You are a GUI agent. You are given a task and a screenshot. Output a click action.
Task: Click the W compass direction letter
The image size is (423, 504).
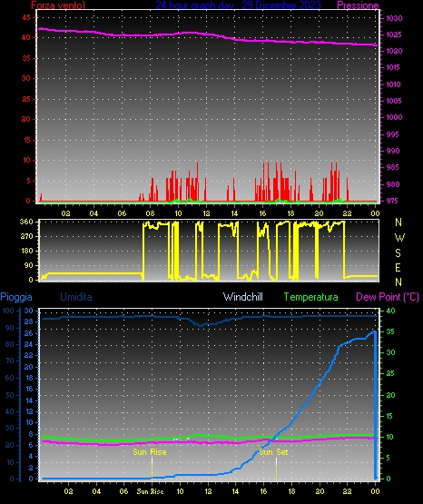(399, 238)
